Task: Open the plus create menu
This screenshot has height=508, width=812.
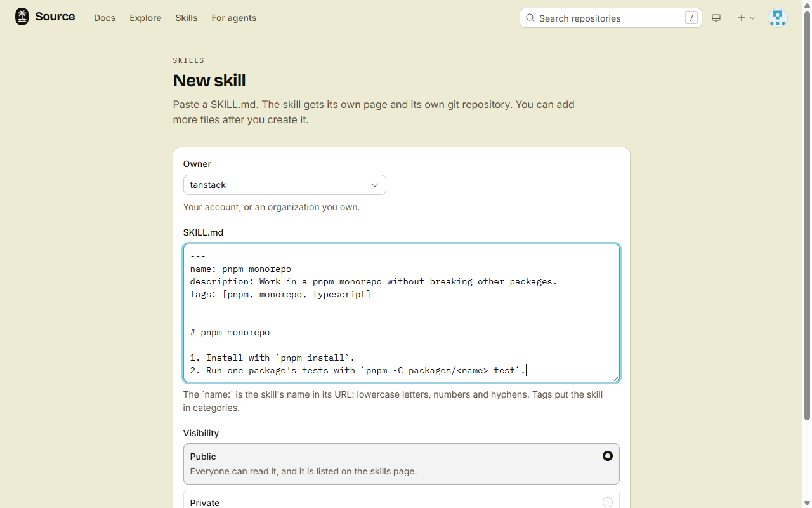Action: pyautogui.click(x=746, y=18)
